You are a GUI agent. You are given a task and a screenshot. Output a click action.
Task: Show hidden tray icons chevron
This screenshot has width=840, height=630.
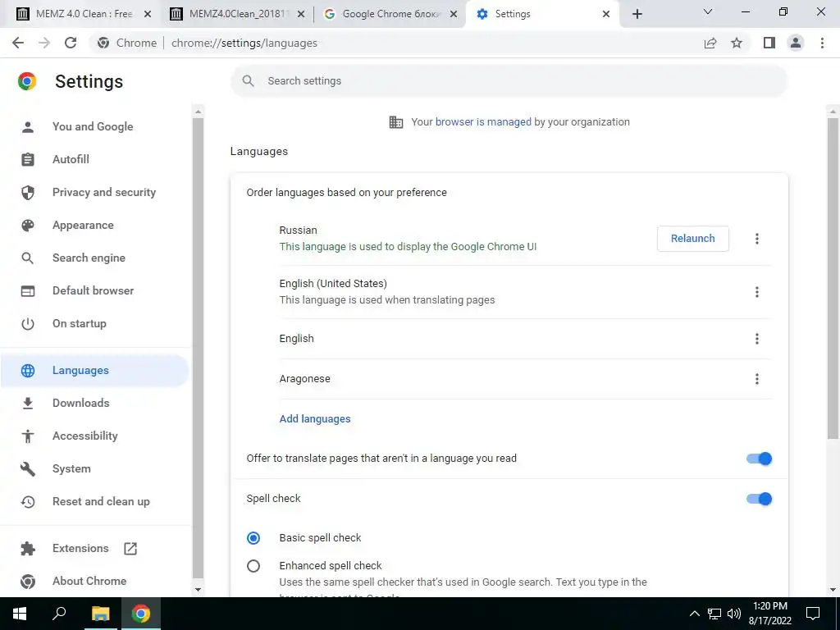pyautogui.click(x=694, y=614)
